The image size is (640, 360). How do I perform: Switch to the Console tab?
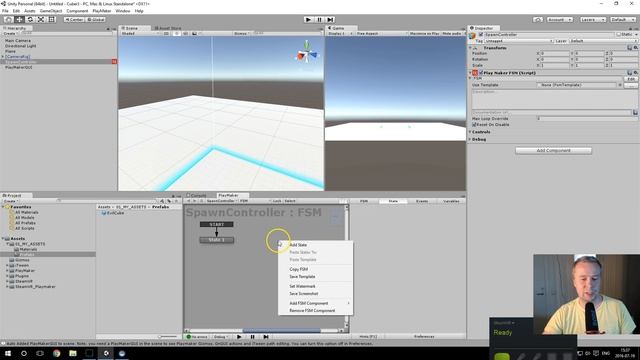(x=197, y=196)
